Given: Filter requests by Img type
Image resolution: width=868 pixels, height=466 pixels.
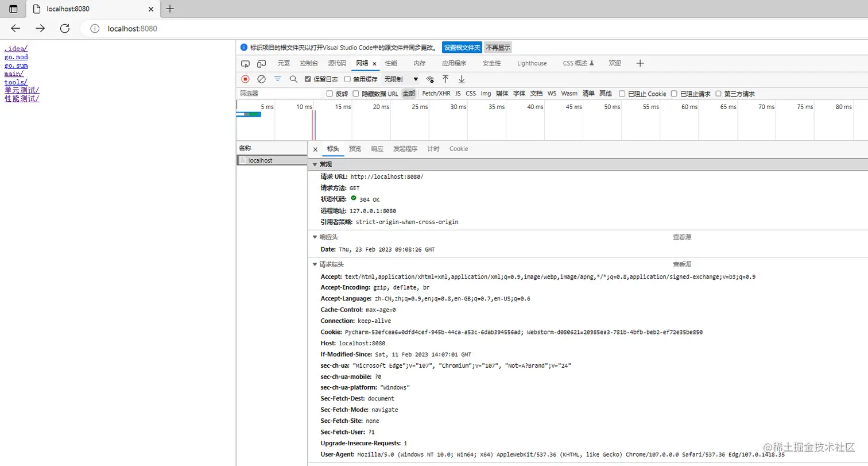Looking at the screenshot, I should (x=486, y=94).
